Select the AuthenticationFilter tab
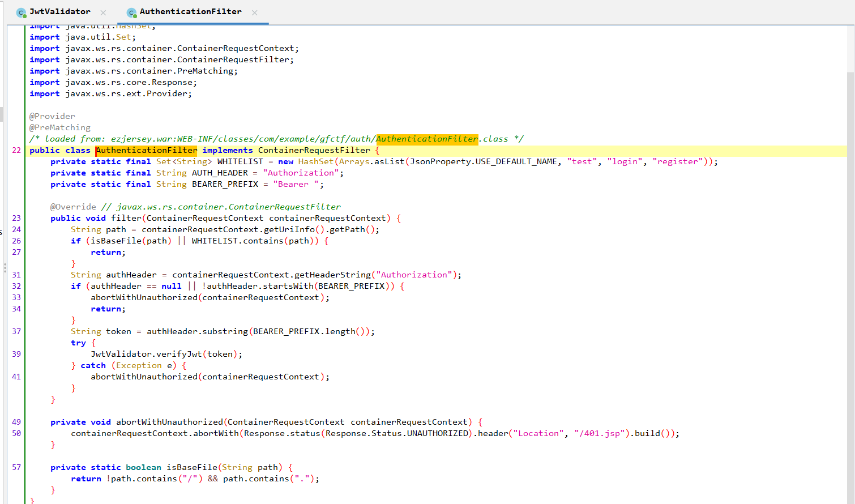855x504 pixels. [x=191, y=12]
